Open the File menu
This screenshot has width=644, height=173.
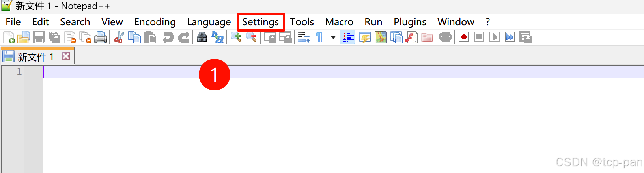(x=13, y=22)
